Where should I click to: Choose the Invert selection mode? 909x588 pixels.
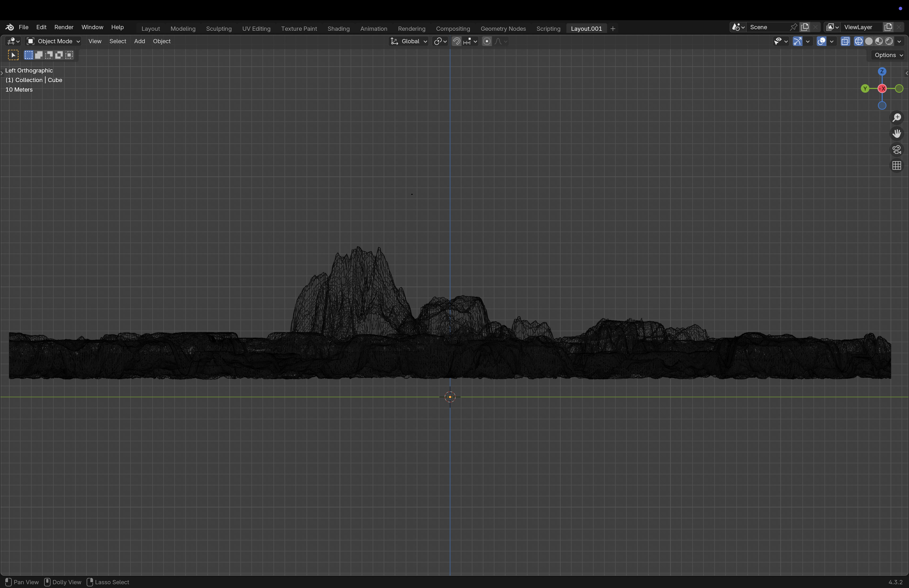(x=59, y=55)
